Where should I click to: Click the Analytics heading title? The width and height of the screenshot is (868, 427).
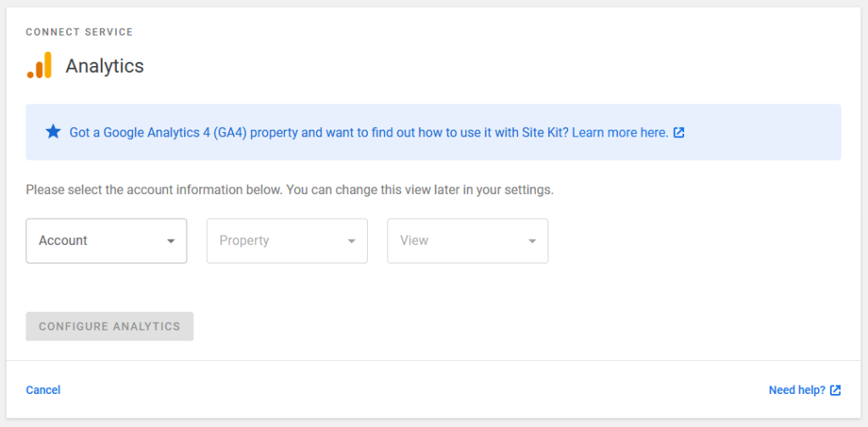click(x=104, y=66)
